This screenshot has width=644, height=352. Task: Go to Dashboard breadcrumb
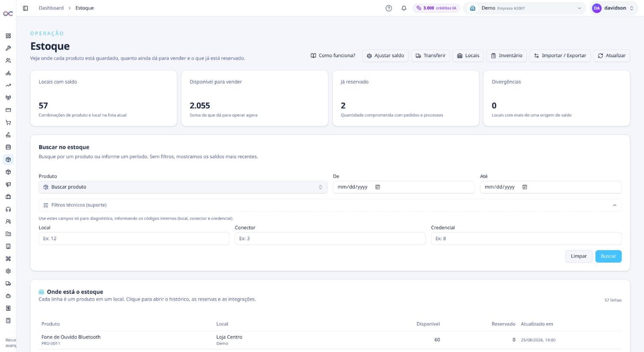(x=51, y=8)
